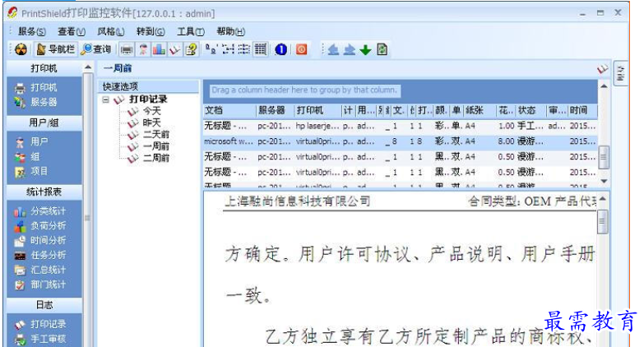Click the radiation-style icon in toolbar

click(21, 49)
